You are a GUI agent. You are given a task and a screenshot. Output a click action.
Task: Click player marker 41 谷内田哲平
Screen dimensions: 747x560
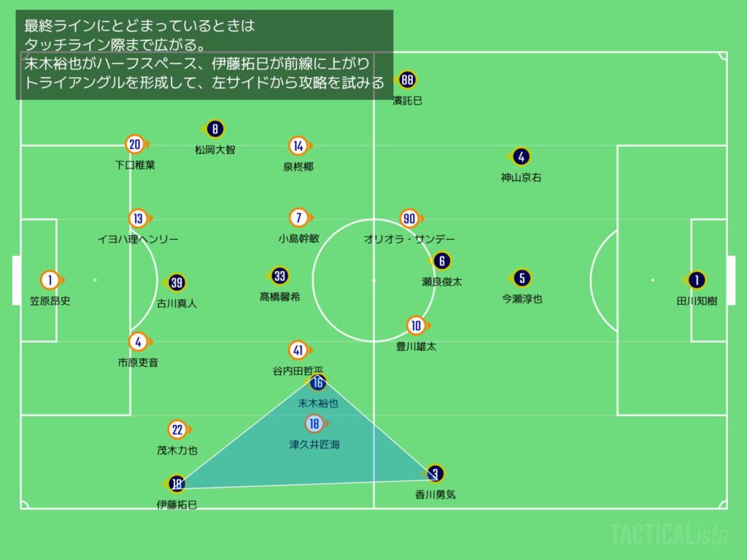point(298,350)
